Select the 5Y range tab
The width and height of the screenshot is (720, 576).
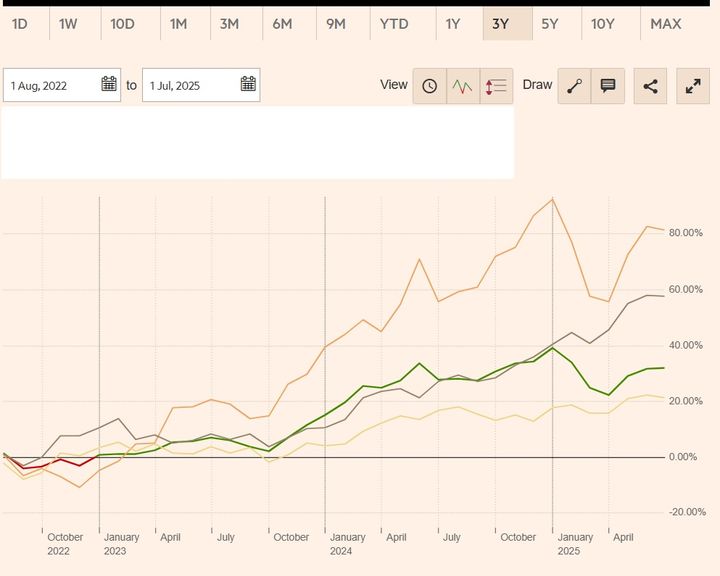(x=550, y=24)
